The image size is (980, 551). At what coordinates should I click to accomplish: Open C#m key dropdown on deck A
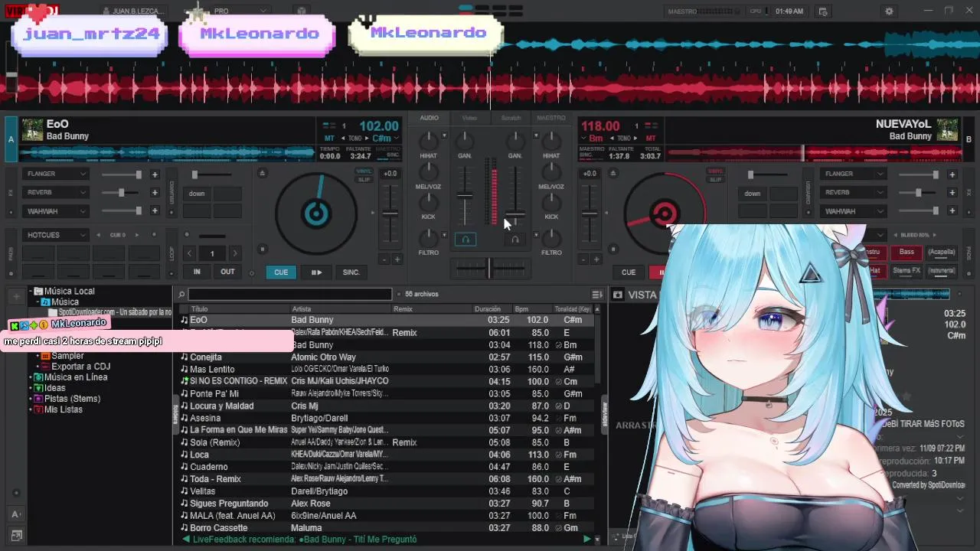(385, 139)
